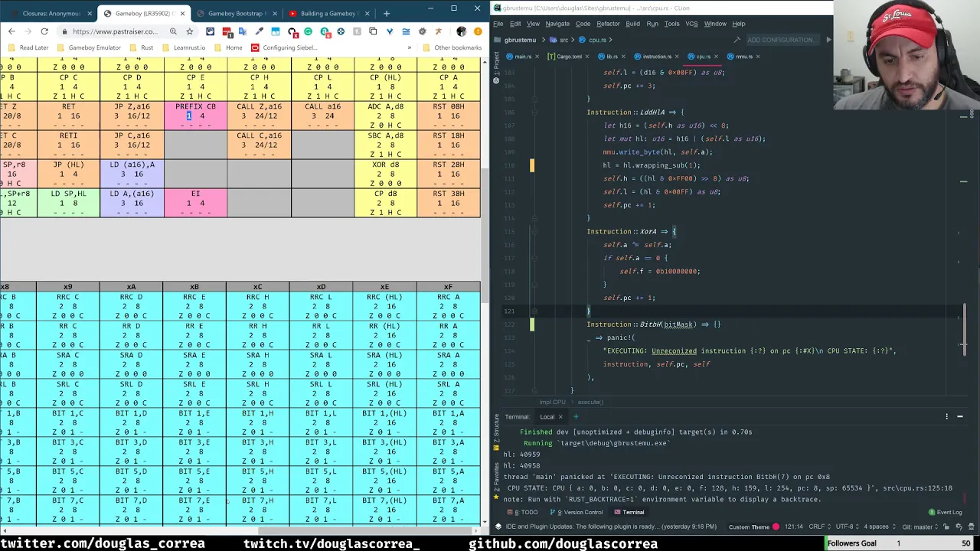Open terminal options kebab menu
The width and height of the screenshot is (980, 551).
click(946, 417)
